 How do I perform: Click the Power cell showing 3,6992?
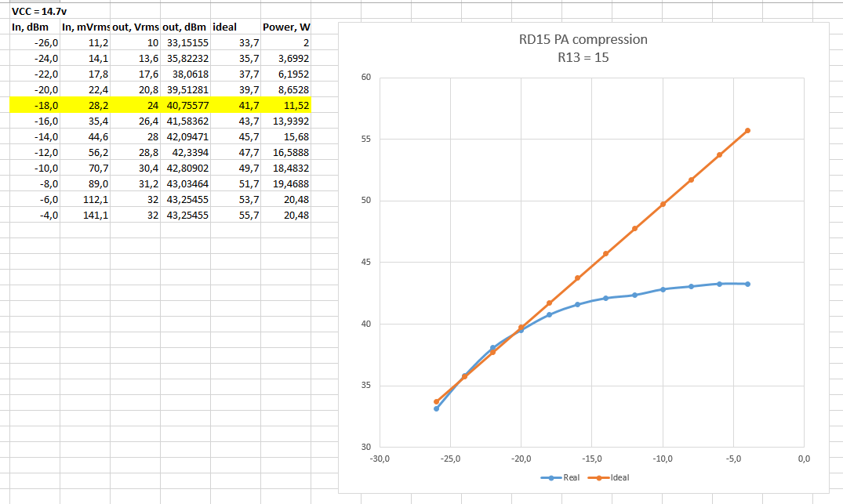coord(286,58)
